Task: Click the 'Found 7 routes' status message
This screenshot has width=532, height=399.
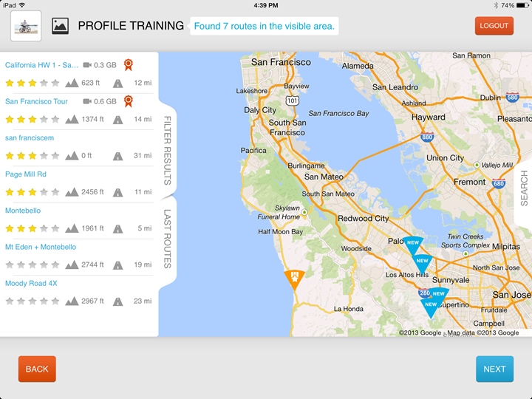Action: [264, 26]
